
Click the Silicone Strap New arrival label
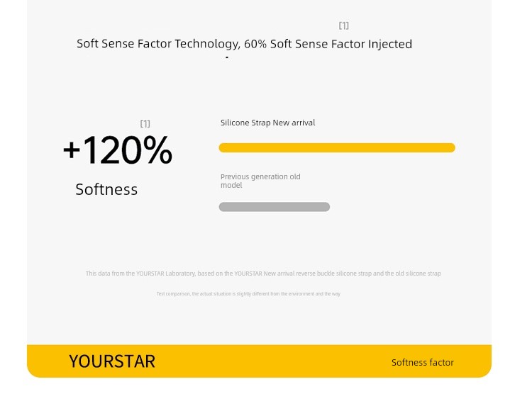267,123
